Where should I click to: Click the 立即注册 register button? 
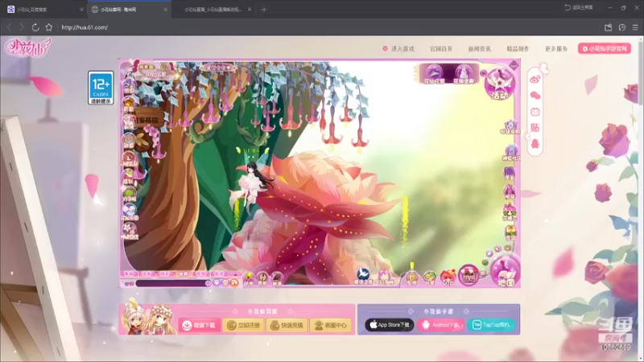[x=243, y=325]
